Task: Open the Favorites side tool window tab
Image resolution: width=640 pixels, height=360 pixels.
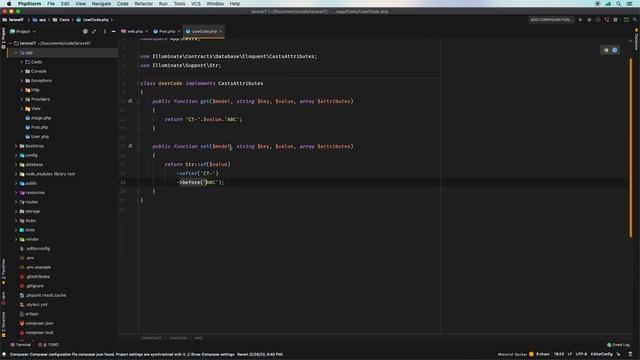Action: point(3,272)
